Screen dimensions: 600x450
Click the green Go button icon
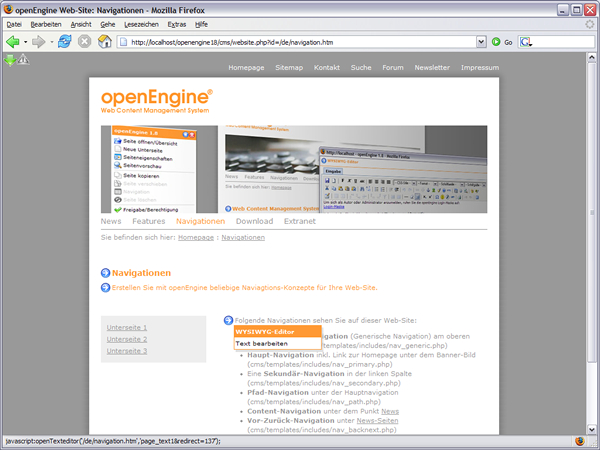coord(496,42)
